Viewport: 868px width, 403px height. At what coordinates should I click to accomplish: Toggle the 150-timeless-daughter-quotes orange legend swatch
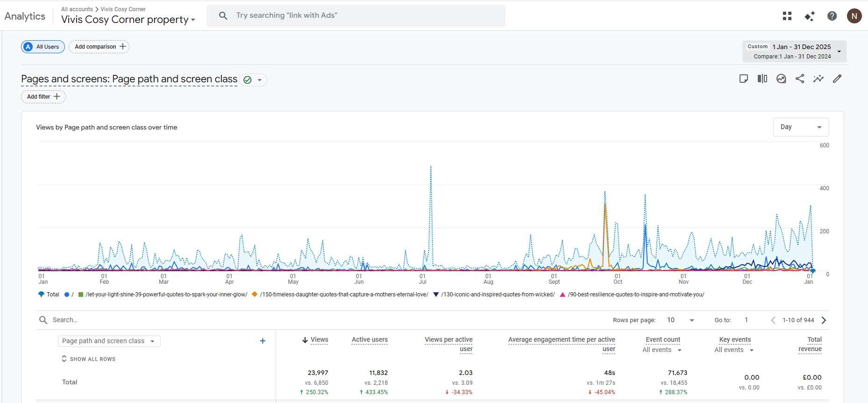click(x=255, y=295)
